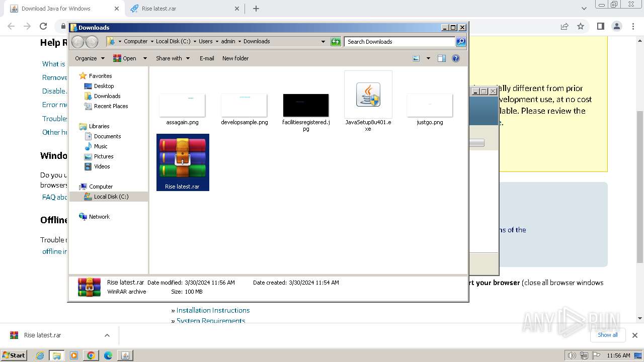Screen dimensions: 644x362
Task: Select assagain.png thumbnail
Action: coord(182,105)
